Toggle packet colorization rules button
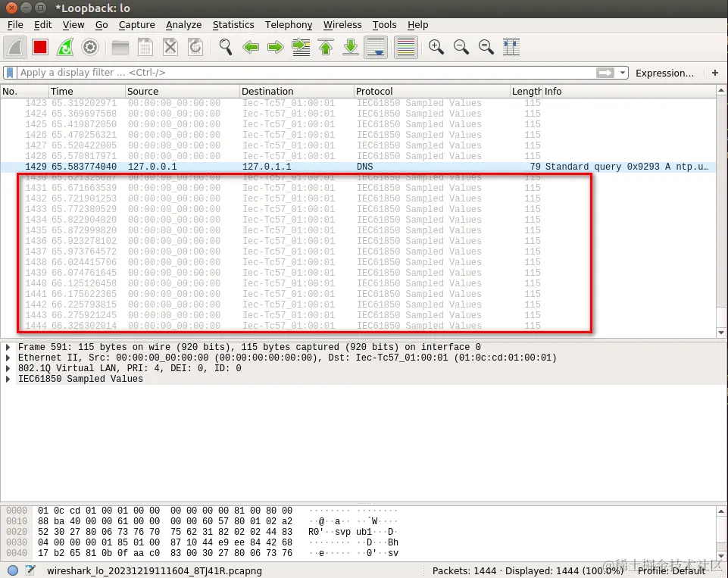This screenshot has height=578, width=728. 406,47
